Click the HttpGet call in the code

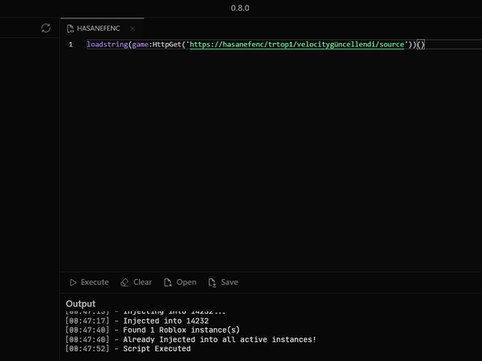[x=167, y=44]
